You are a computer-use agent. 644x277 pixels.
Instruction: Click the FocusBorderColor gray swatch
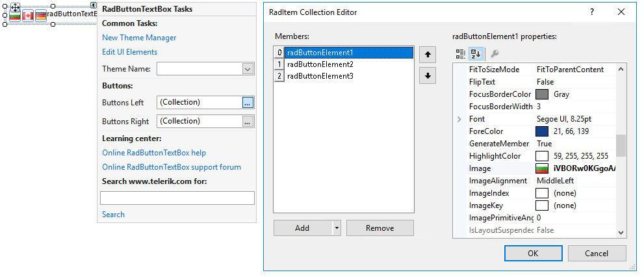click(542, 94)
